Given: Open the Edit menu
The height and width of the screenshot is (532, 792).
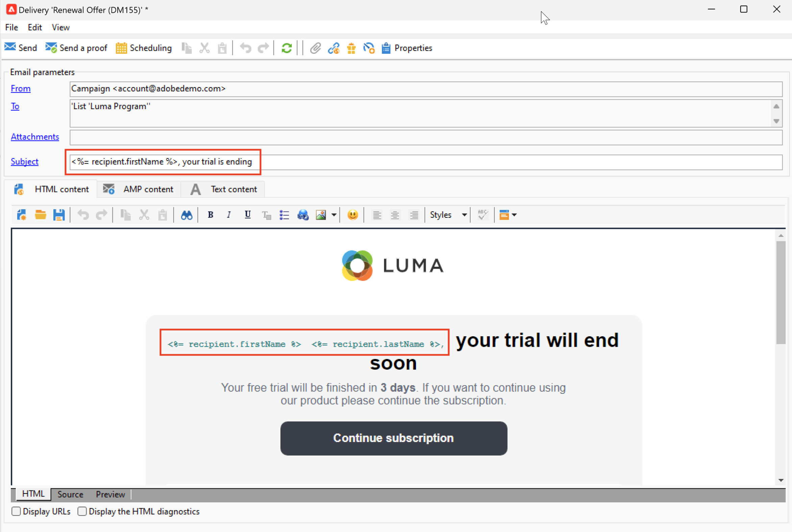Looking at the screenshot, I should click(x=34, y=27).
